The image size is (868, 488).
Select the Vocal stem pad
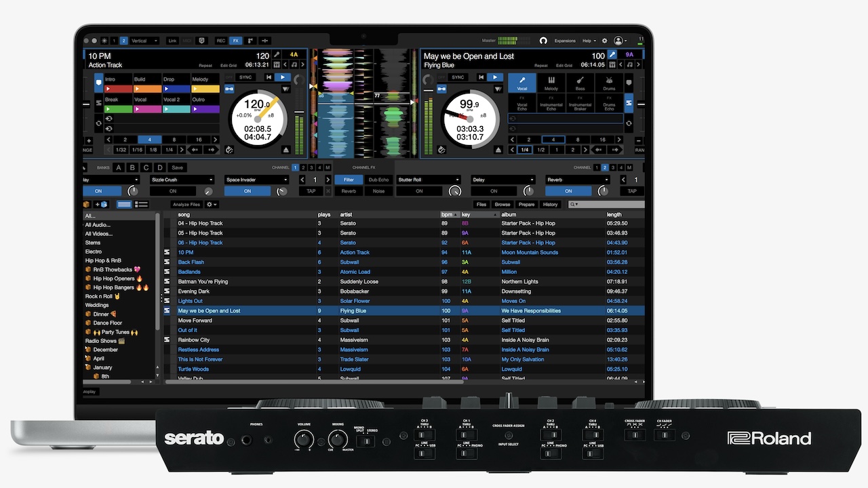click(522, 83)
